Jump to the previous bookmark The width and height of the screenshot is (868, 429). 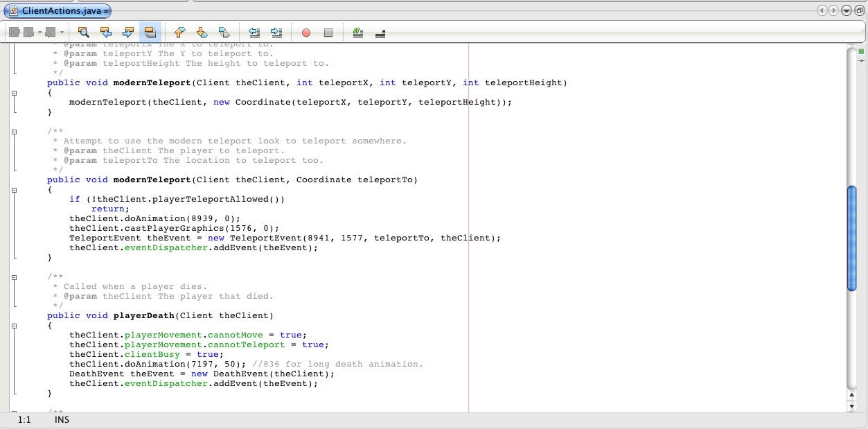[x=180, y=32]
